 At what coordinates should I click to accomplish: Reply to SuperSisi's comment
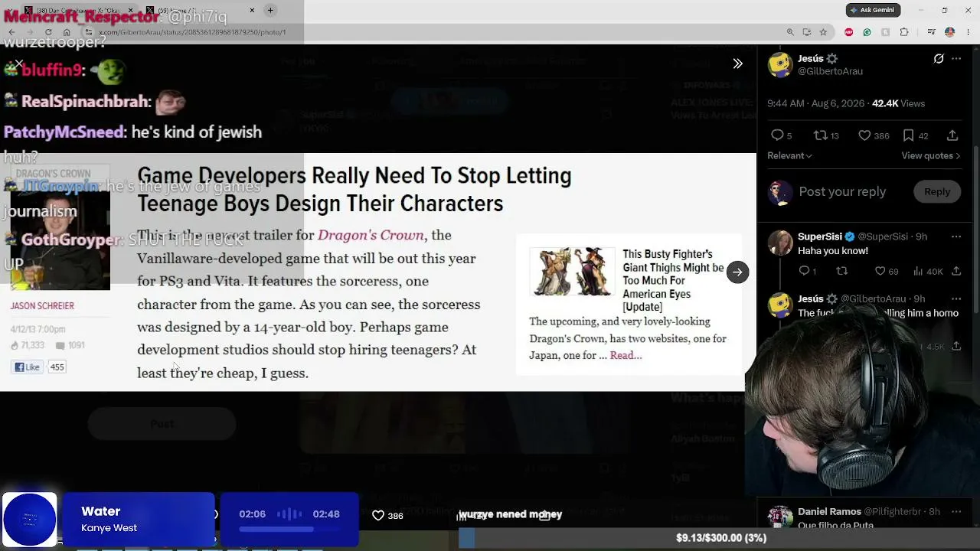click(x=808, y=271)
